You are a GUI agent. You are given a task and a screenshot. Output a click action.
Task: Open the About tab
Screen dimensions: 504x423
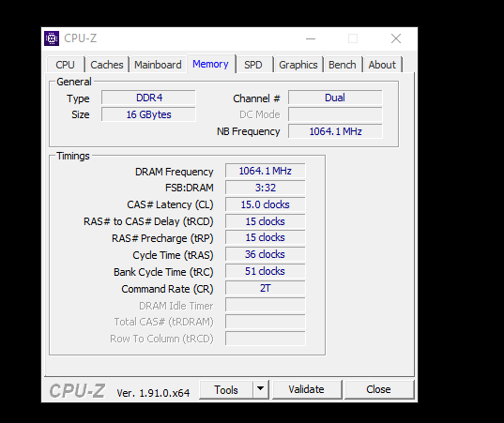(382, 65)
